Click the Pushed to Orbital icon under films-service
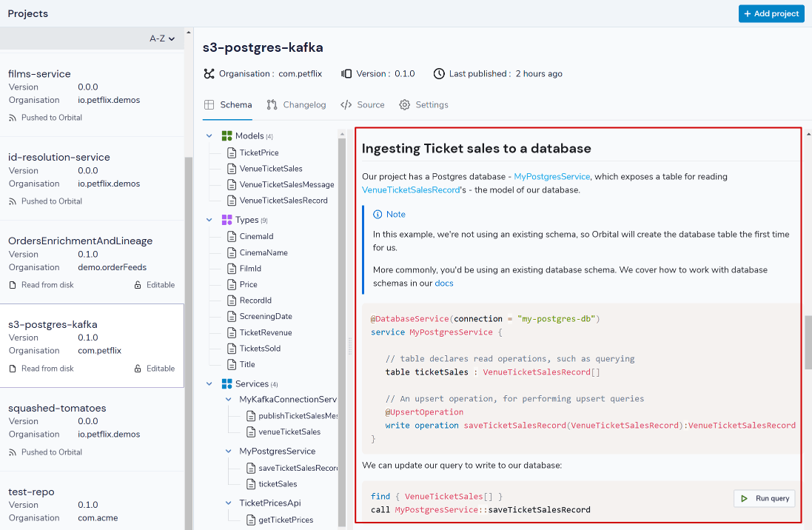This screenshot has height=530, width=812. (x=13, y=118)
